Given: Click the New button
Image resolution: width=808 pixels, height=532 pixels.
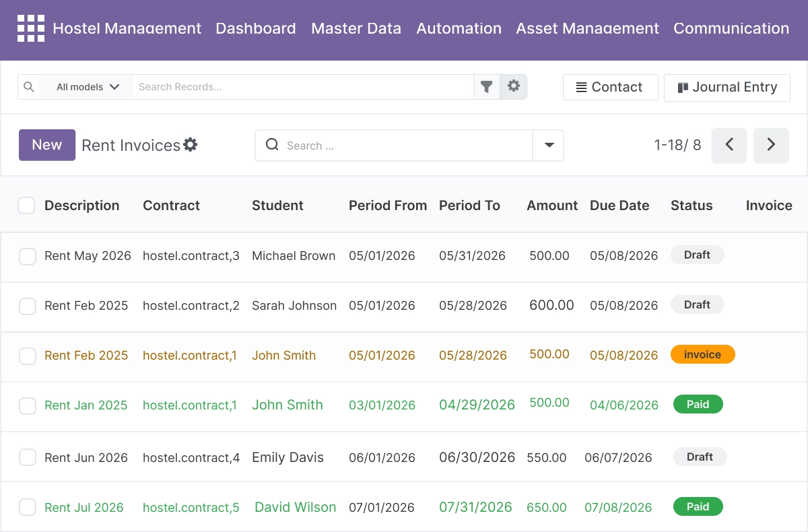Looking at the screenshot, I should pyautogui.click(x=47, y=145).
